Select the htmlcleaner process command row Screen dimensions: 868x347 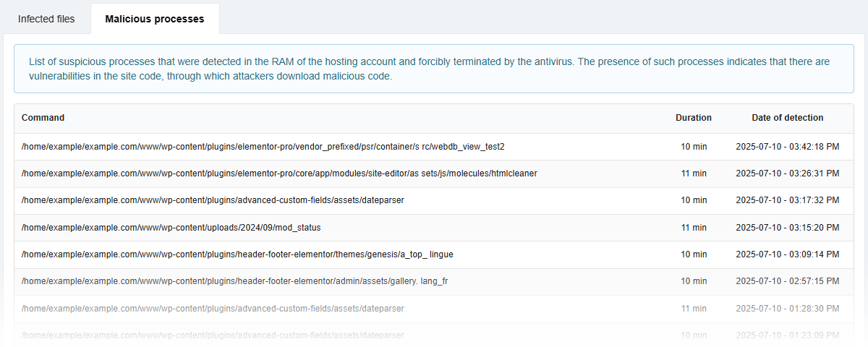pyautogui.click(x=279, y=173)
